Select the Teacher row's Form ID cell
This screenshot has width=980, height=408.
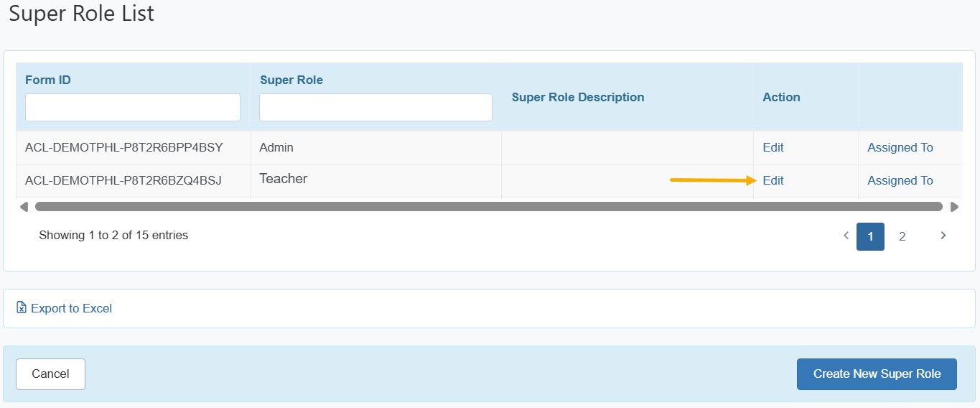(123, 181)
